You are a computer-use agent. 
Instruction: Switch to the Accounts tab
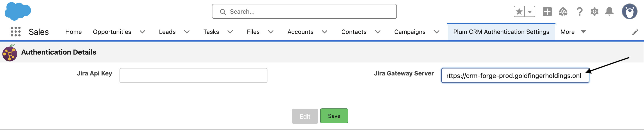point(300,32)
